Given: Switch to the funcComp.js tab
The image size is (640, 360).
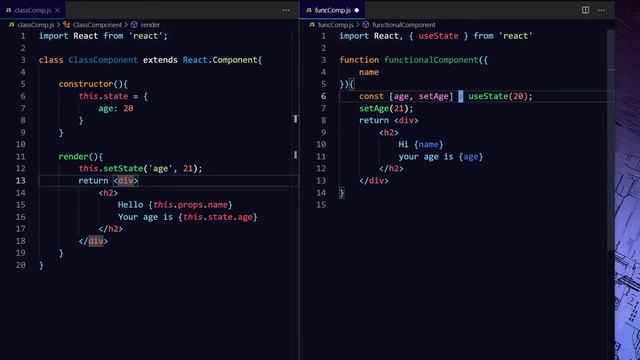Looking at the screenshot, I should pos(332,10).
